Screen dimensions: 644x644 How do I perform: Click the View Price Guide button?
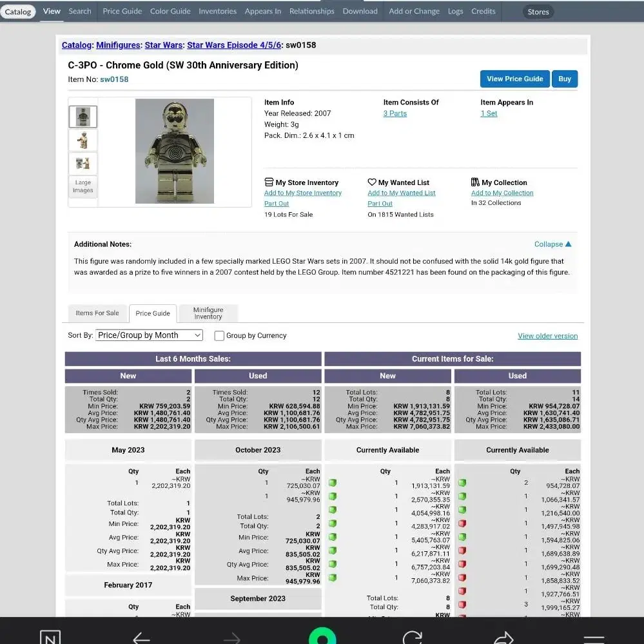[514, 79]
